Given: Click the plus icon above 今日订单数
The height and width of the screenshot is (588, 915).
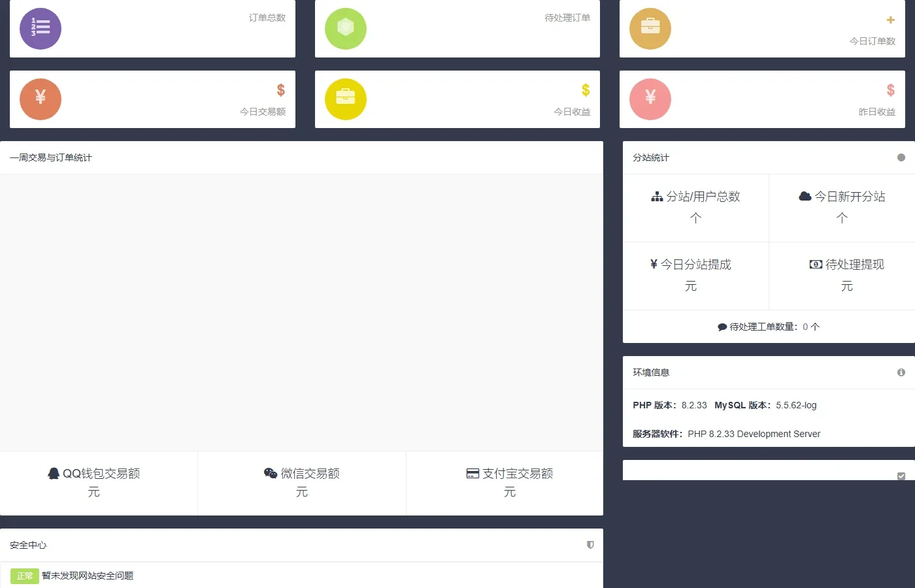Looking at the screenshot, I should click(890, 20).
